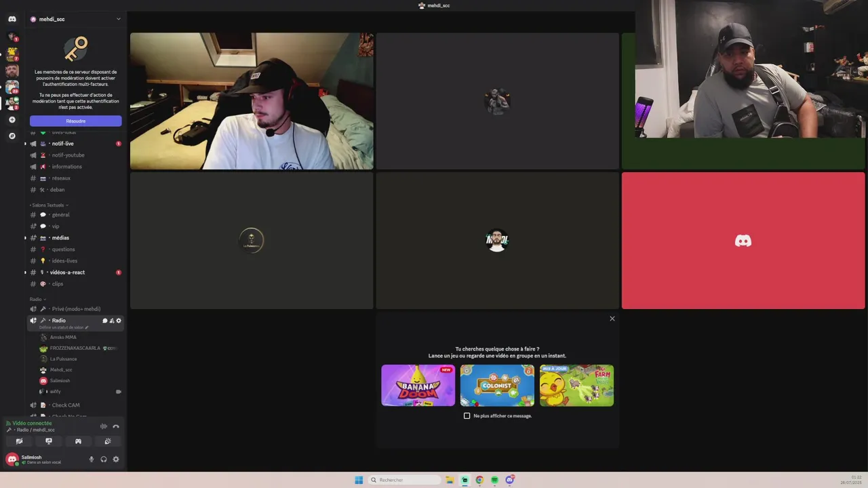Launch an activity with the gamepad button
Viewport: 868px width, 488px height.
pyautogui.click(x=78, y=441)
